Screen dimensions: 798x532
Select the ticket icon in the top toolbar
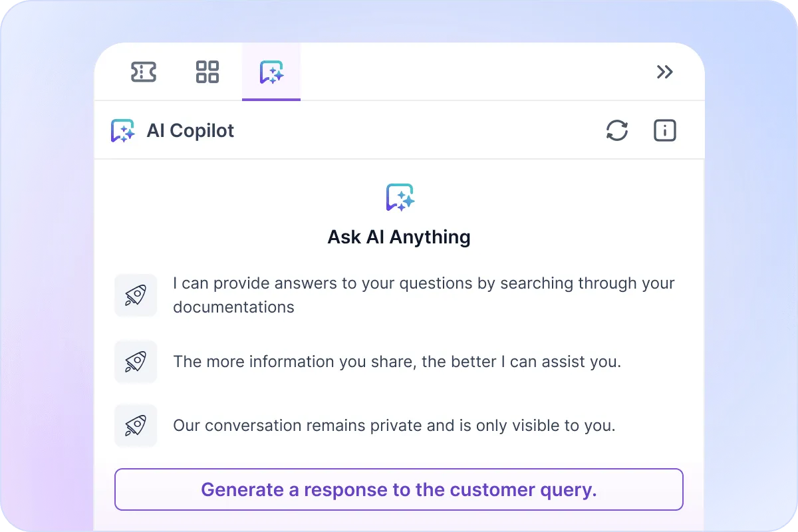coord(144,72)
